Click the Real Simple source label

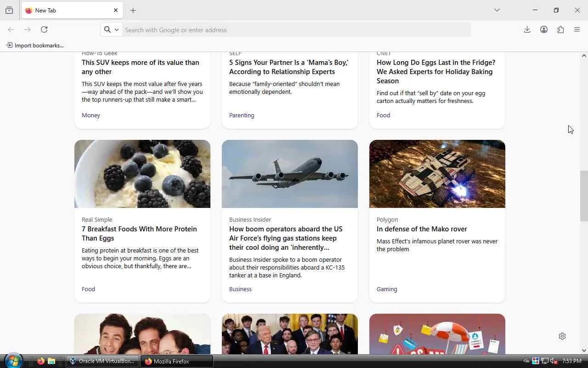point(97,219)
